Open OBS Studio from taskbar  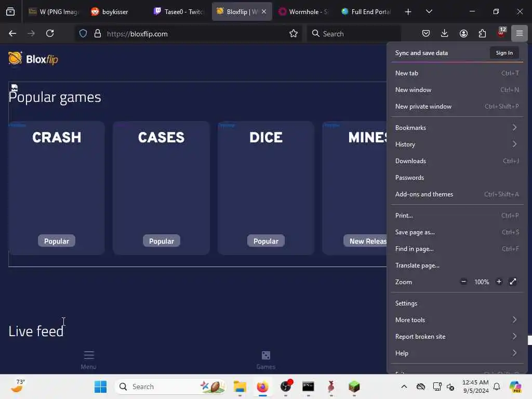[x=286, y=387]
